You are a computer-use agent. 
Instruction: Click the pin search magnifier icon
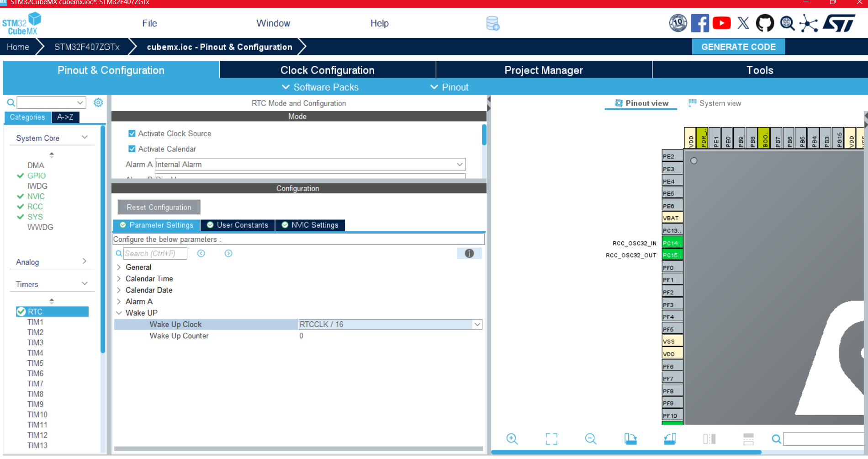coord(776,439)
